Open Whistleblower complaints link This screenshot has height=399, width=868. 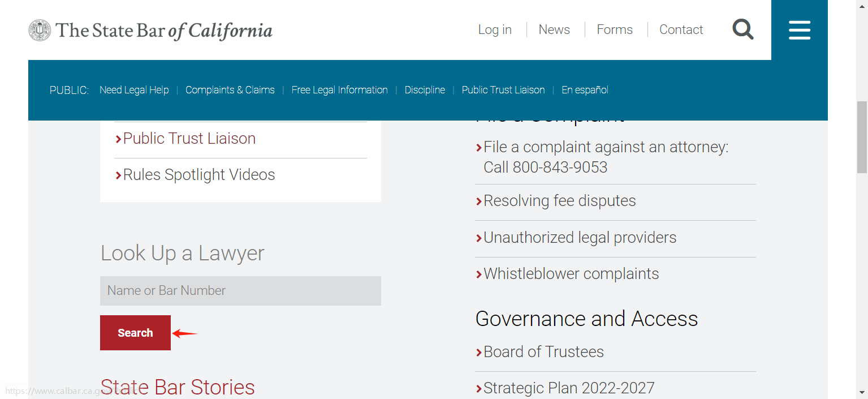(571, 274)
